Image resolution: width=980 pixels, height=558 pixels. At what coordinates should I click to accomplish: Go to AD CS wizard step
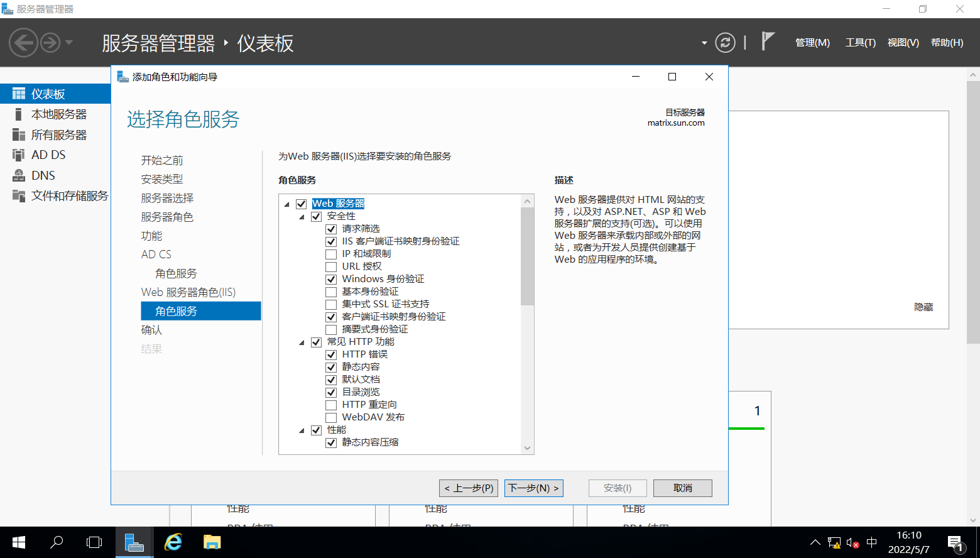pyautogui.click(x=156, y=254)
